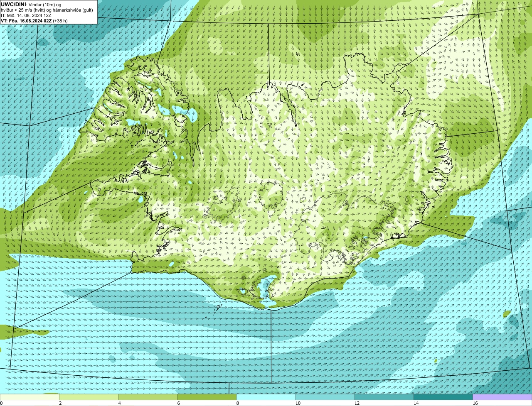Click the darker green 6–8 legend swatch
The width and height of the screenshot is (532, 406).
point(207,397)
